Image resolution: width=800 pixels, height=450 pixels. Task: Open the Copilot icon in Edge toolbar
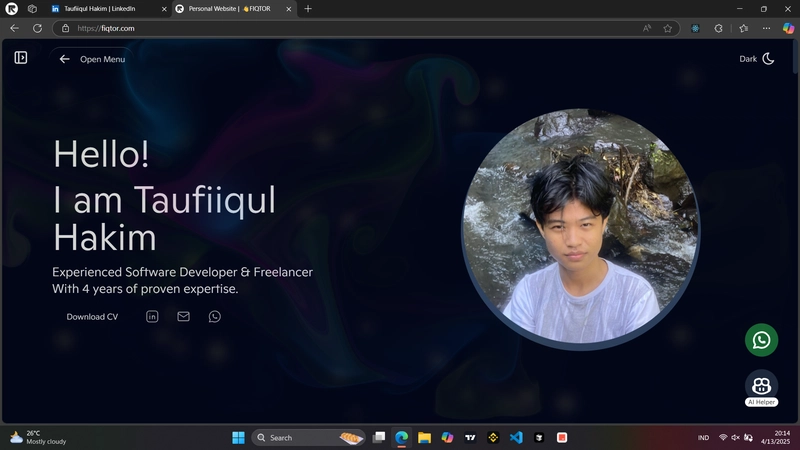[788, 29]
